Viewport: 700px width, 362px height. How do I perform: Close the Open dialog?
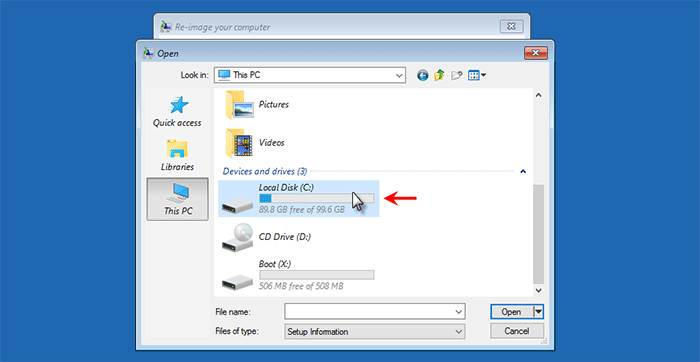coord(536,53)
